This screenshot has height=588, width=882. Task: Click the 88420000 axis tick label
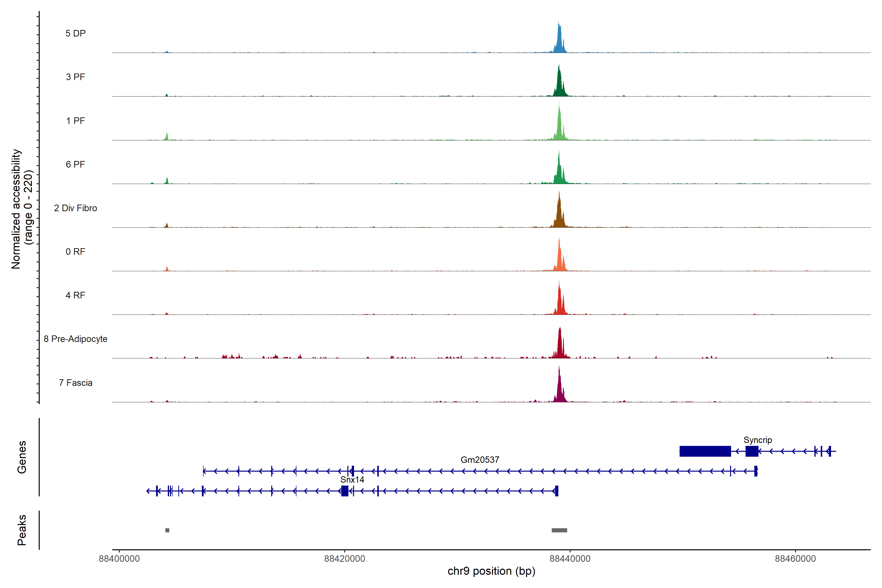click(344, 558)
